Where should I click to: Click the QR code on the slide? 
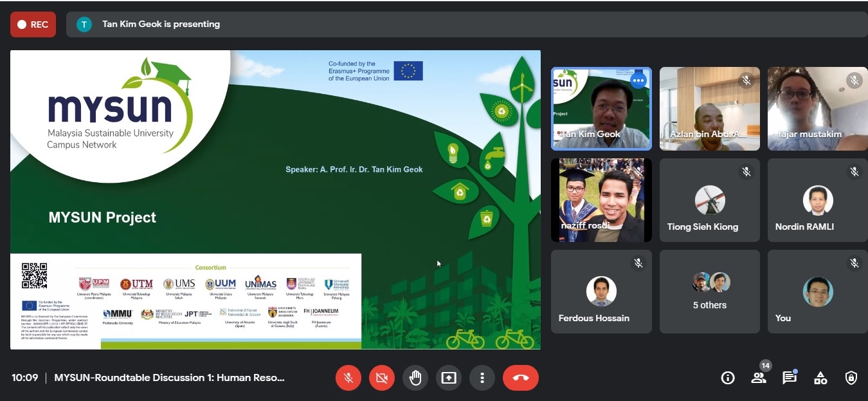click(x=34, y=275)
